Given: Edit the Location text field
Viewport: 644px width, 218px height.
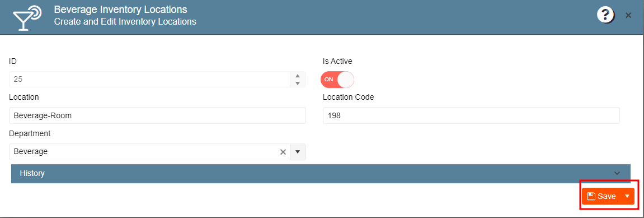Looking at the screenshot, I should [157, 115].
